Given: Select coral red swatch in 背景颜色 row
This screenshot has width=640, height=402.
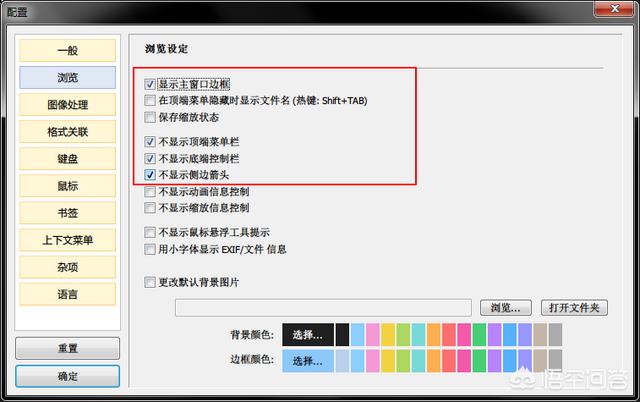Looking at the screenshot, I should pos(449,335).
